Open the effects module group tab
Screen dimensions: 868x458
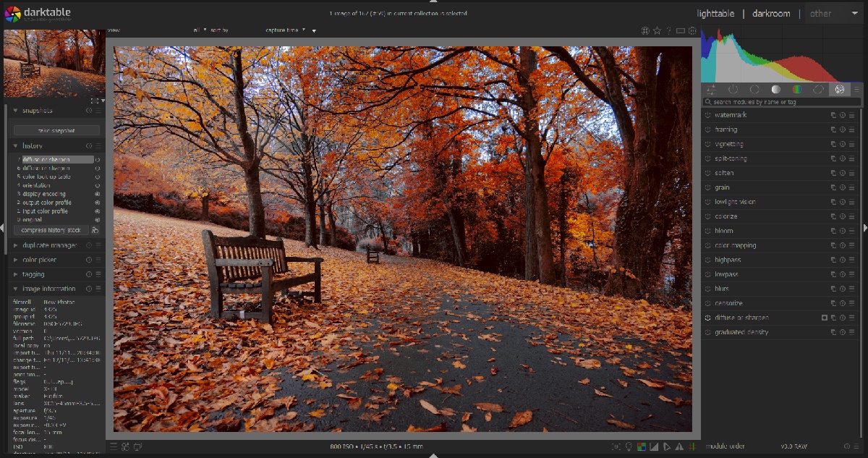839,89
